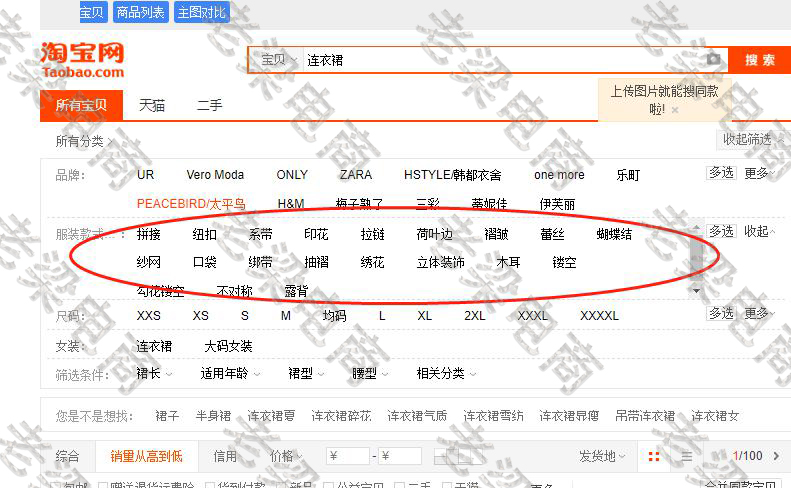Choose the 蕾丝 style option
The width and height of the screenshot is (791, 488).
552,235
